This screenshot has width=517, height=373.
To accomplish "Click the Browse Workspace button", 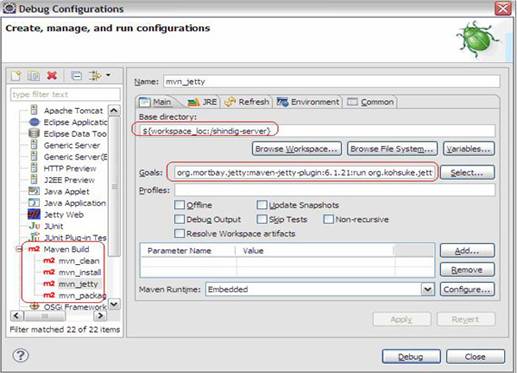I will point(297,149).
